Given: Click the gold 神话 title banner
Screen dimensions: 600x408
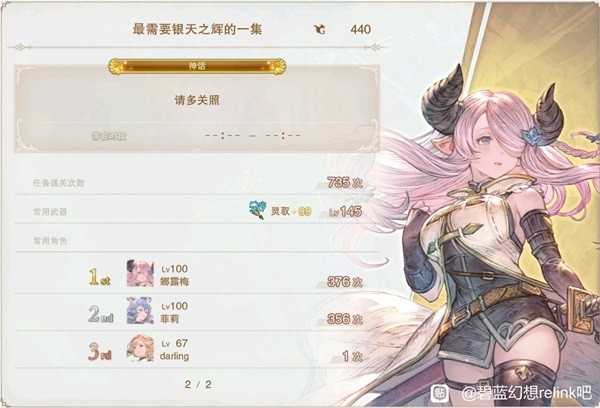Looking at the screenshot, I should (x=197, y=66).
